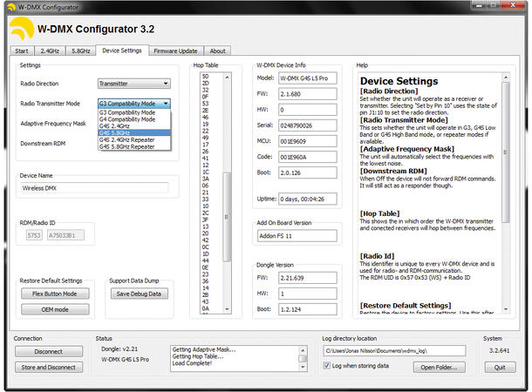
Task: Click the Hop Table scrollbar thumb
Action: [x=227, y=217]
